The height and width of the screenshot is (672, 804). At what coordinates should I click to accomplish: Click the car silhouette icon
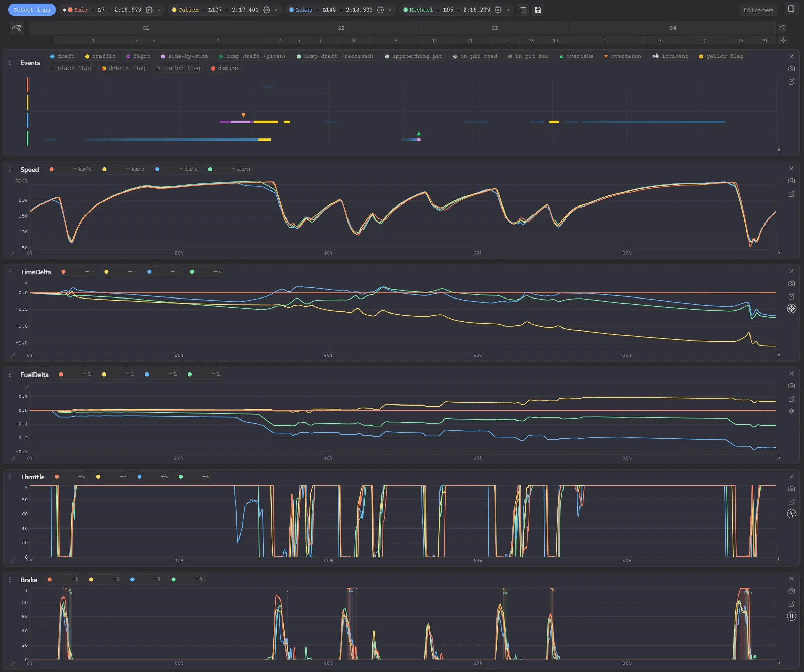tap(17, 28)
